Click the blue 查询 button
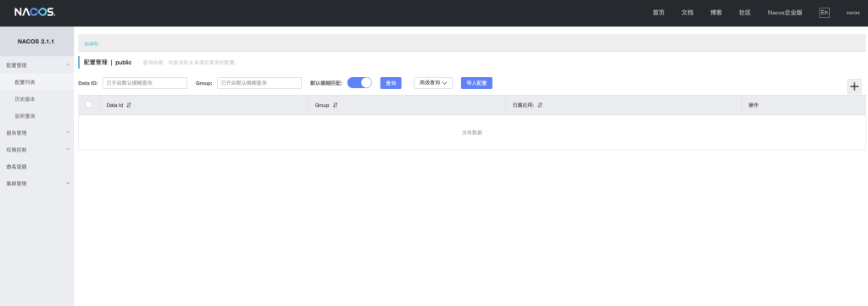The width and height of the screenshot is (868, 306). pos(391,83)
